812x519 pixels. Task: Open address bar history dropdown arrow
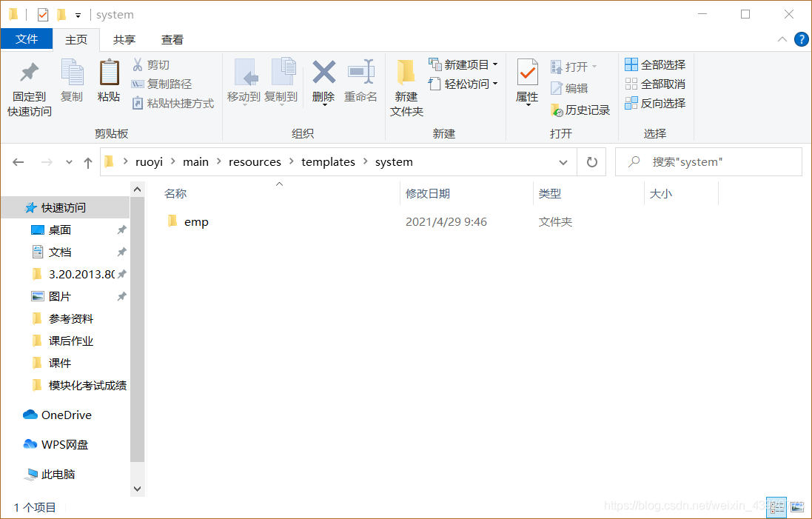(563, 162)
